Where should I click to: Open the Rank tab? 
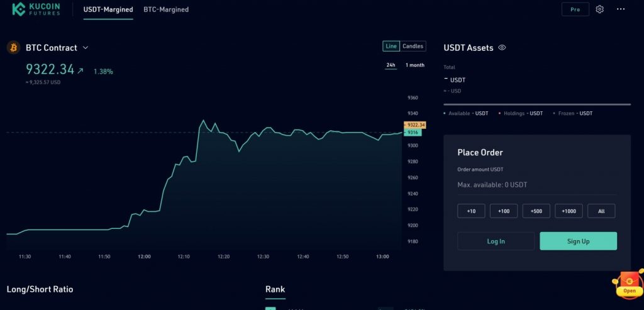pyautogui.click(x=275, y=289)
